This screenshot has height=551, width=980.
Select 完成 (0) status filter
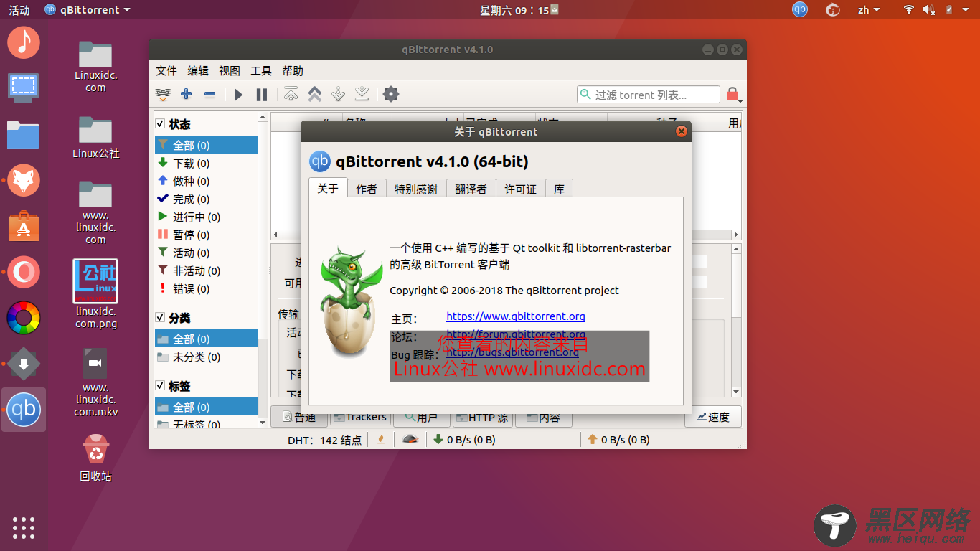[x=206, y=199]
